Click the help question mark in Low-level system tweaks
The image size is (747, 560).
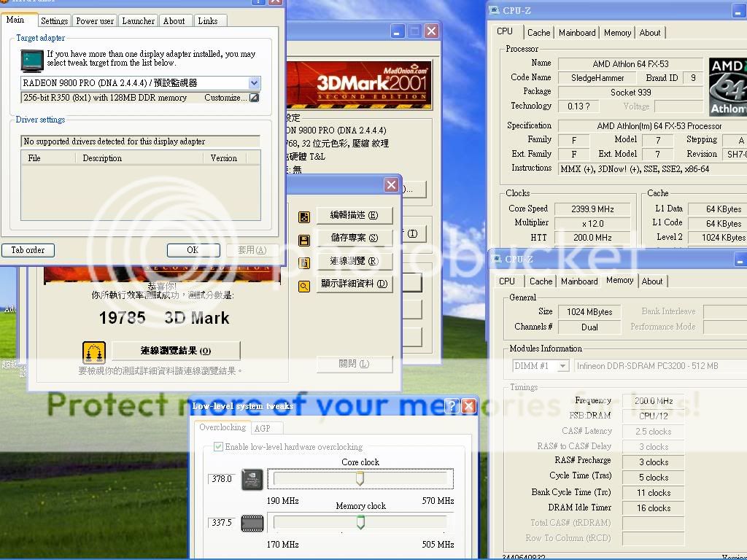[452, 406]
